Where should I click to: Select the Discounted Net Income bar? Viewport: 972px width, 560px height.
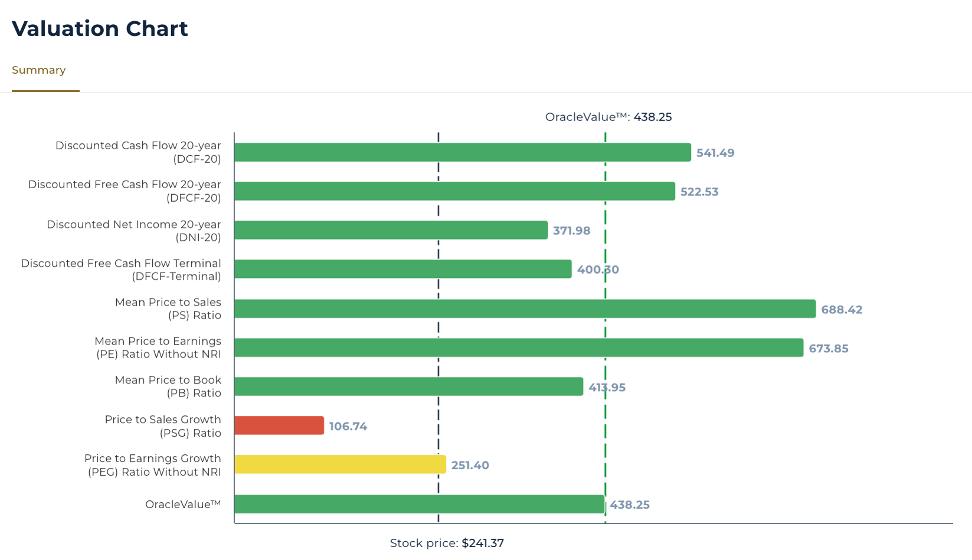point(391,230)
